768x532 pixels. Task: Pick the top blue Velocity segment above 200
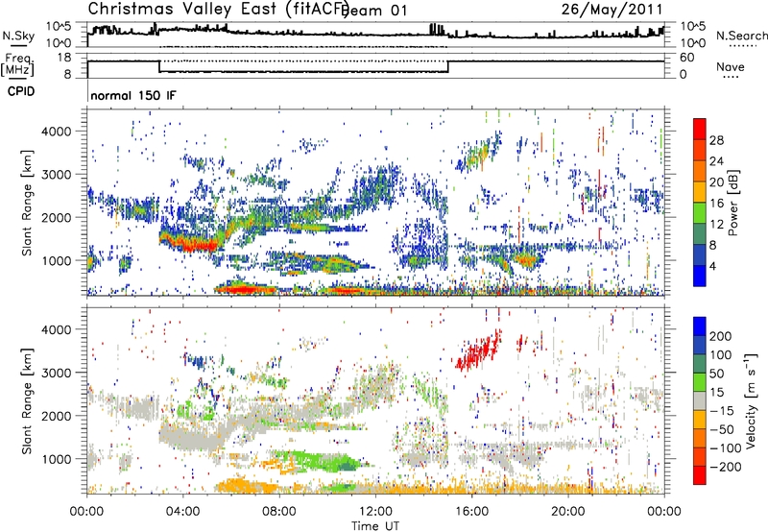tap(700, 326)
